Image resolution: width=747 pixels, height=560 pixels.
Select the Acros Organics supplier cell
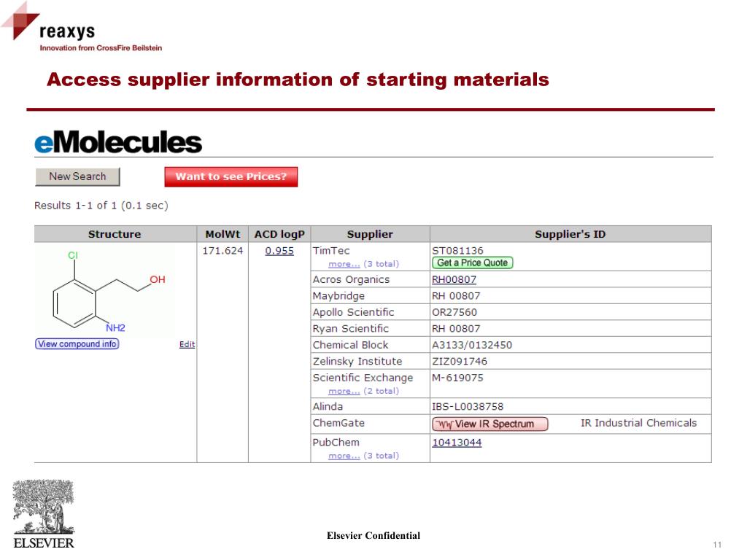point(370,279)
